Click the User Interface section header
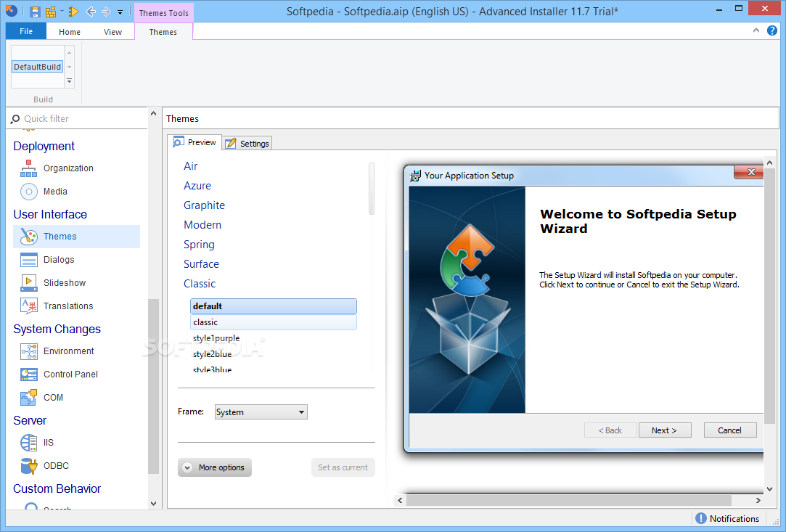The image size is (786, 532). pyautogui.click(x=50, y=214)
